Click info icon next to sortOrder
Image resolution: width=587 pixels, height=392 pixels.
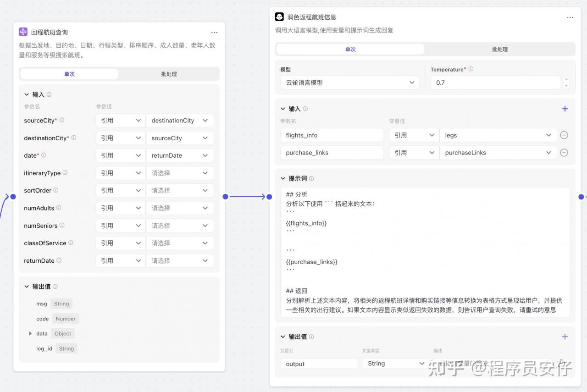click(56, 190)
